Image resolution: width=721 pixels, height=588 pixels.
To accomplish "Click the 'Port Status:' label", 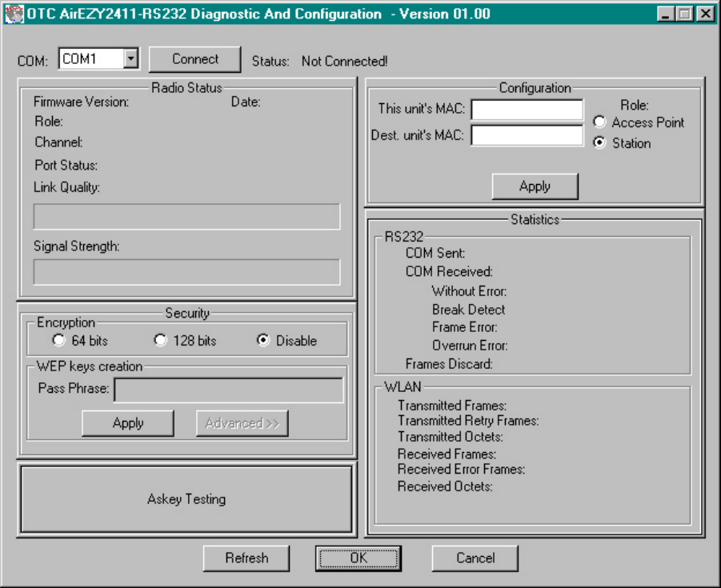I will (66, 165).
